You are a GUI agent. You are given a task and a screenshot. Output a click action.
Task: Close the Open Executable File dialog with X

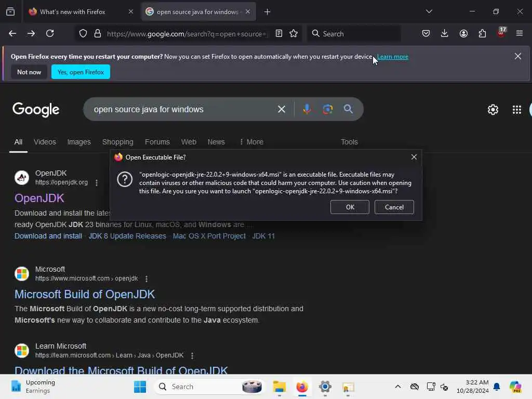tap(414, 157)
